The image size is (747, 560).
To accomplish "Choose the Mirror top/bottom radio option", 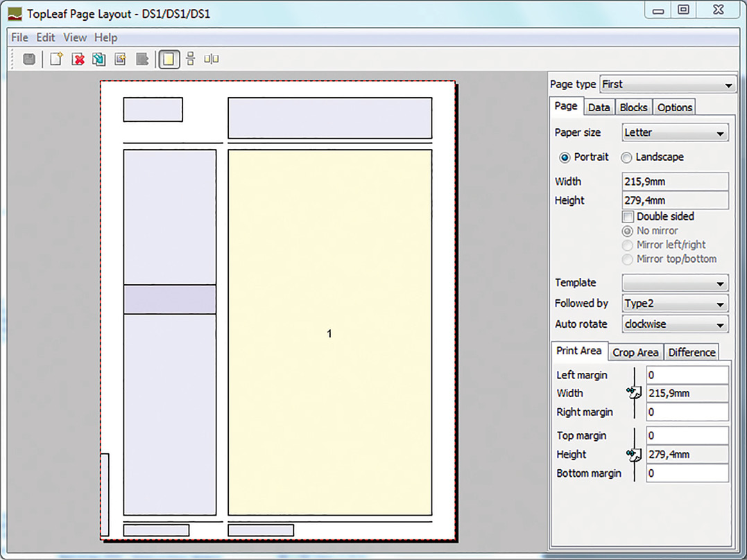I will point(628,259).
